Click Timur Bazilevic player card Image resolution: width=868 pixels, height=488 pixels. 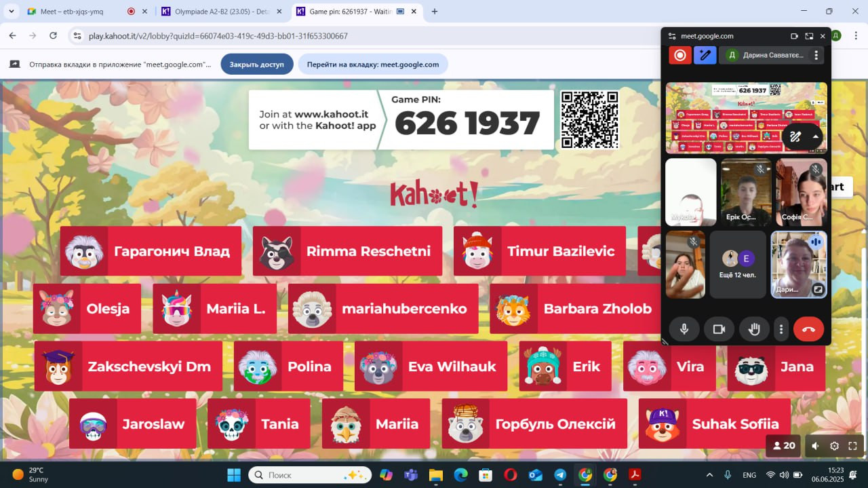(539, 251)
